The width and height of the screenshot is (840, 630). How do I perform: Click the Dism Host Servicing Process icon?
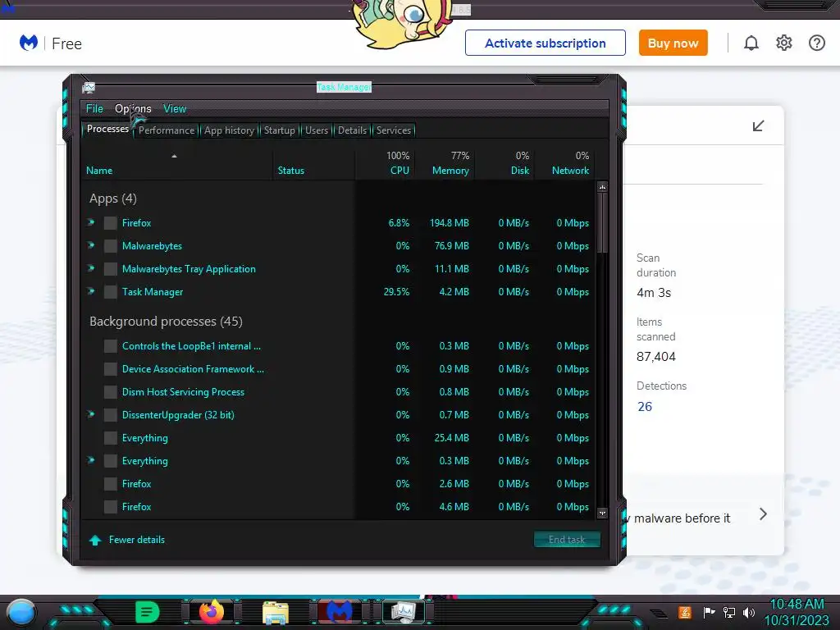point(111,392)
